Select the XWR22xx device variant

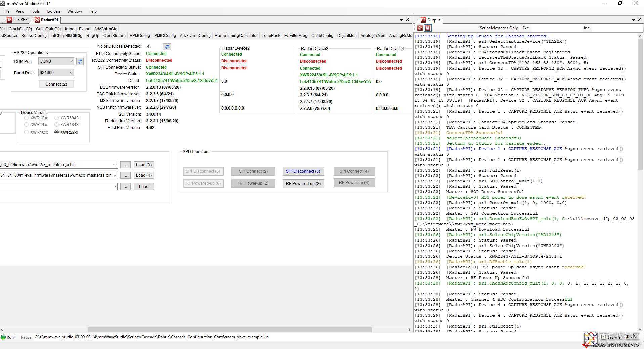tap(56, 132)
